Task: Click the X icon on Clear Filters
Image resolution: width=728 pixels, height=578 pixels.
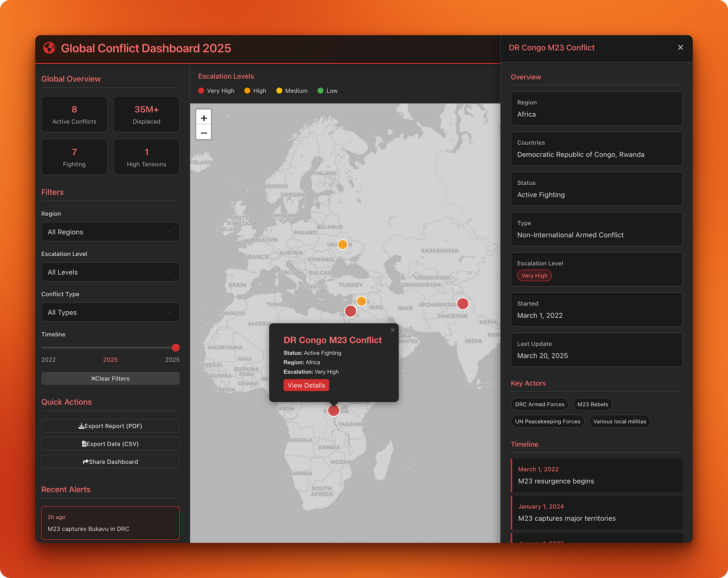Action: point(93,379)
